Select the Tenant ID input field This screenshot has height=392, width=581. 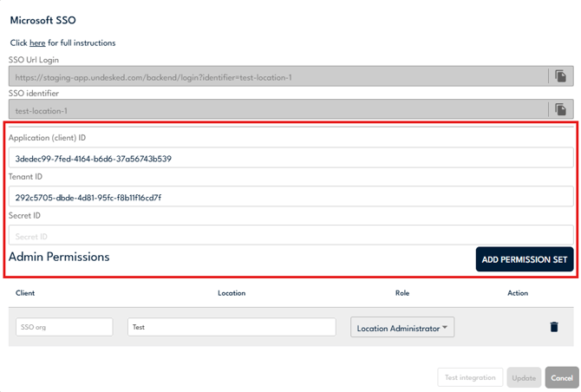coord(290,197)
